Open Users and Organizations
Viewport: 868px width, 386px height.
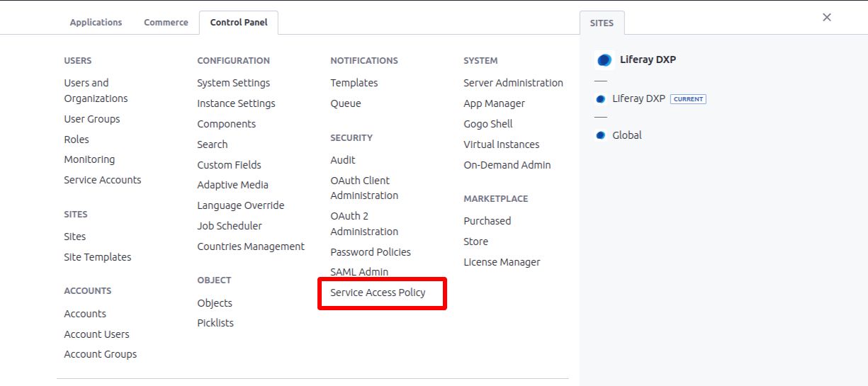coord(96,91)
